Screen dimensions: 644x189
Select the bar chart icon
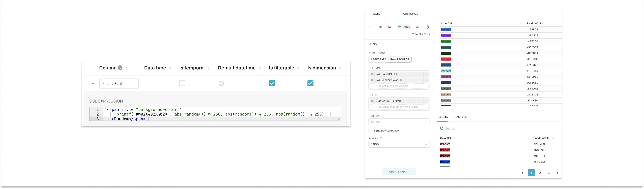pyautogui.click(x=380, y=27)
